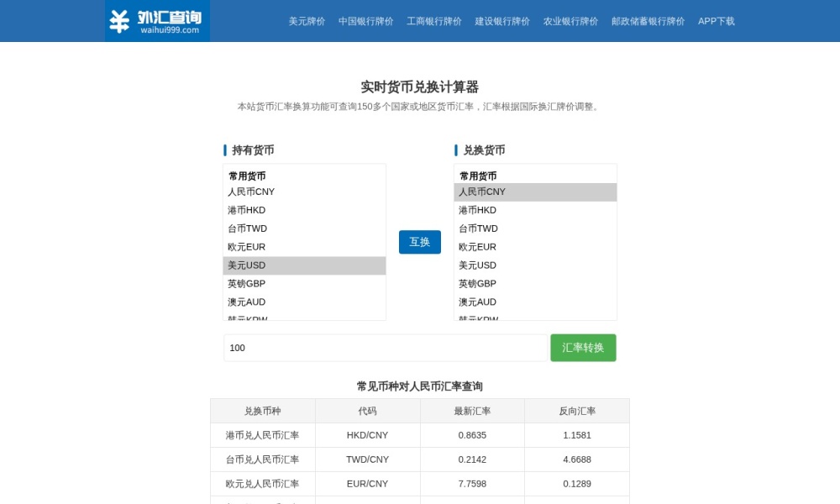Click the 0.1289 reverse rate value
Viewport: 840px width, 504px height.
[x=577, y=484]
